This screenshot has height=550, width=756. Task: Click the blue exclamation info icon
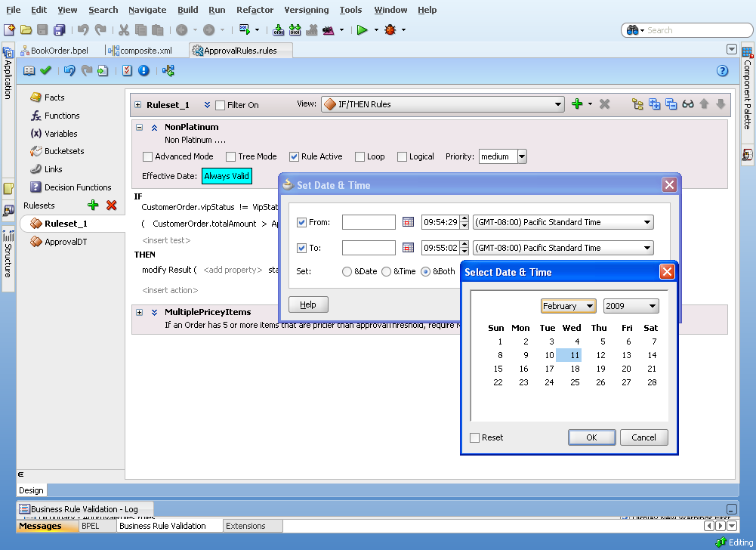(143, 71)
